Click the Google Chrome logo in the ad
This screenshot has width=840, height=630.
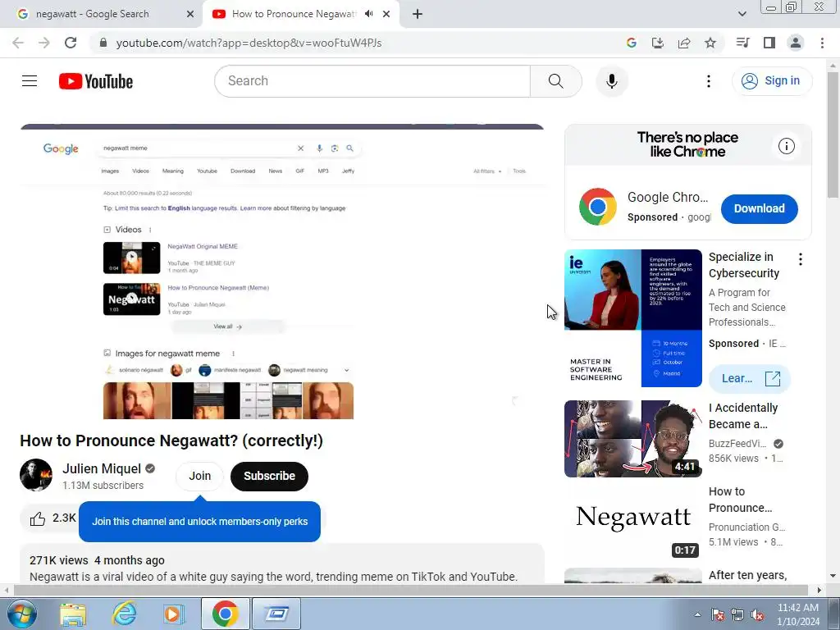point(598,206)
